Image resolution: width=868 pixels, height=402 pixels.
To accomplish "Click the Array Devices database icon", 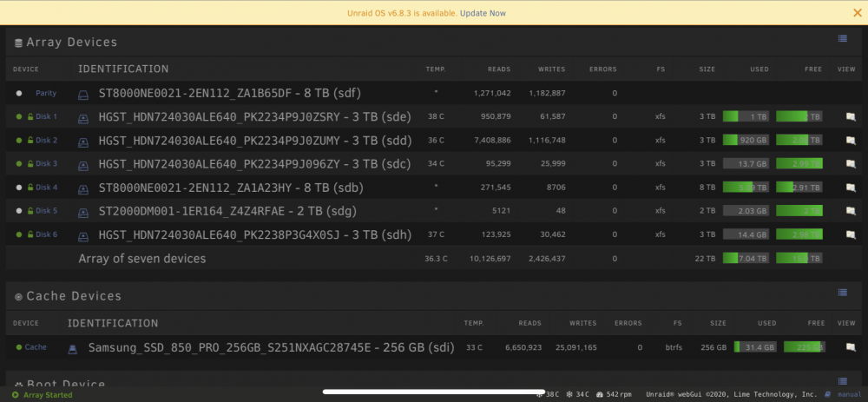I will click(x=18, y=43).
